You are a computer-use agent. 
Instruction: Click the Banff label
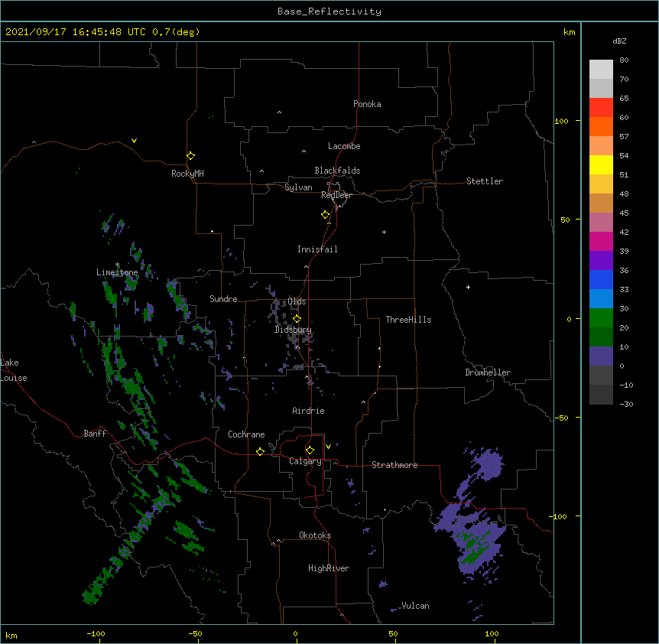point(95,434)
